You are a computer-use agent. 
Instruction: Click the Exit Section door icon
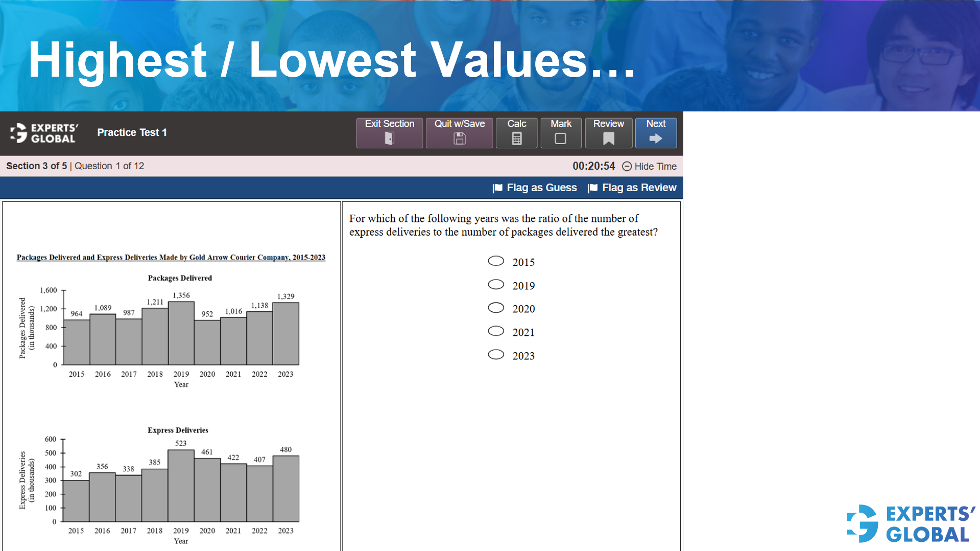pos(389,138)
